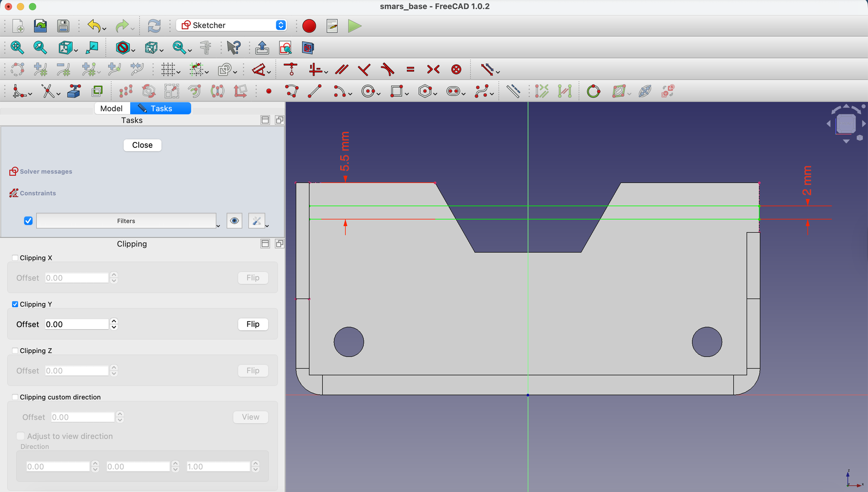Viewport: 868px width, 492px height.
Task: Increment the Clipping Y offset stepper
Action: (114, 321)
